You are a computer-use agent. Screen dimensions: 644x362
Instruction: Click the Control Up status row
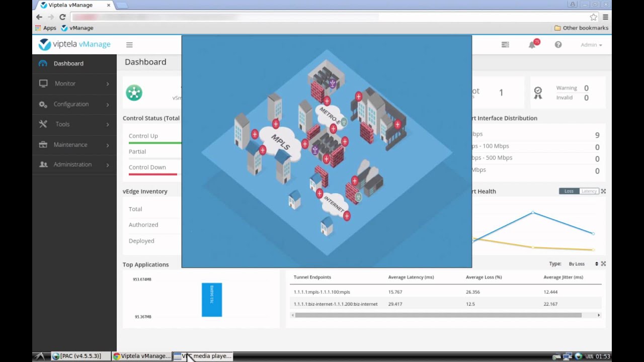pos(154,138)
